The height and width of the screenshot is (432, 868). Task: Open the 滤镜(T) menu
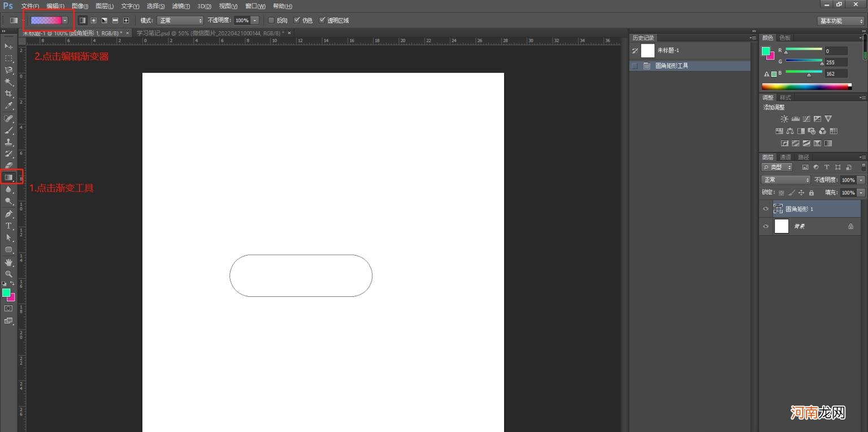pos(181,6)
